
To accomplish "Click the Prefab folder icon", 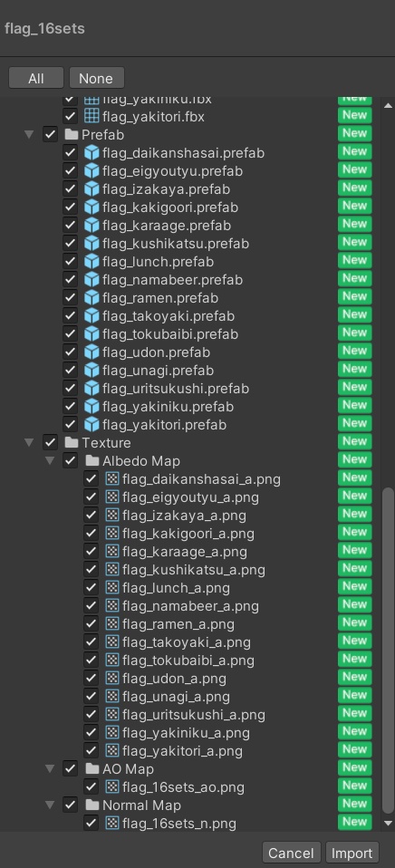I will point(71,134).
